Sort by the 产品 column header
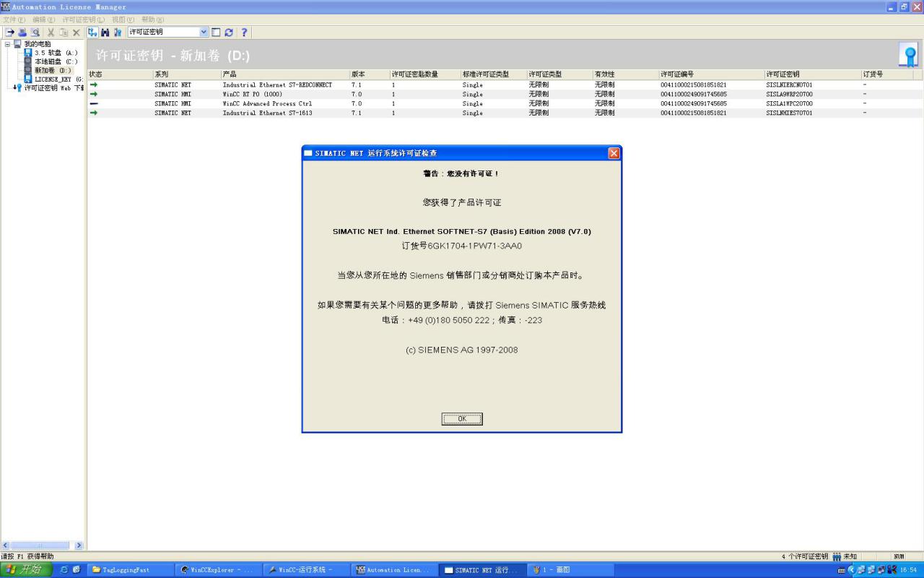Screen dimensions: 924x578 [285, 74]
